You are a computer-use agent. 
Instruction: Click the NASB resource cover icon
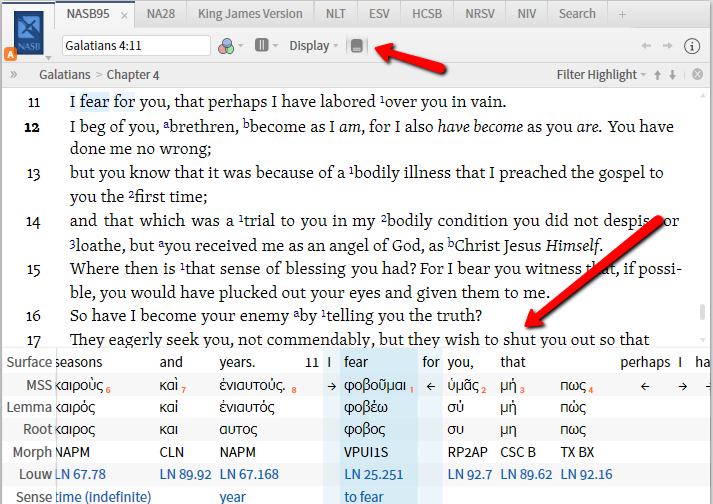tap(29, 33)
